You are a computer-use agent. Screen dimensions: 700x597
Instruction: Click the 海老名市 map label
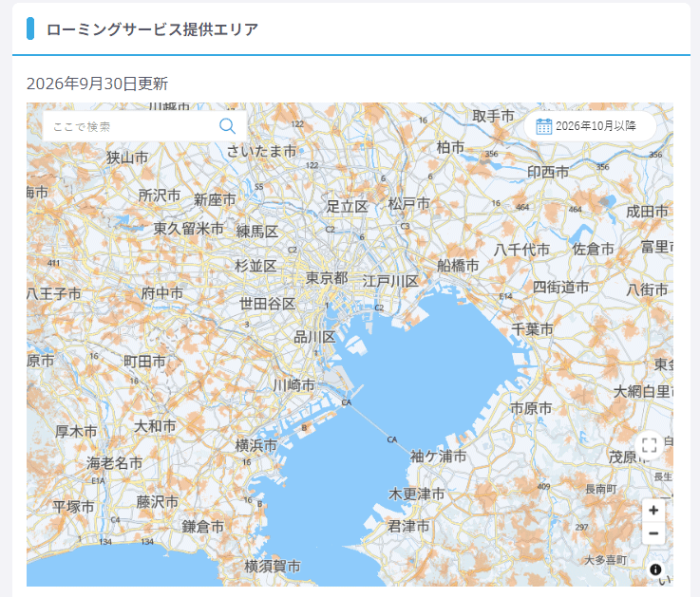tap(115, 463)
